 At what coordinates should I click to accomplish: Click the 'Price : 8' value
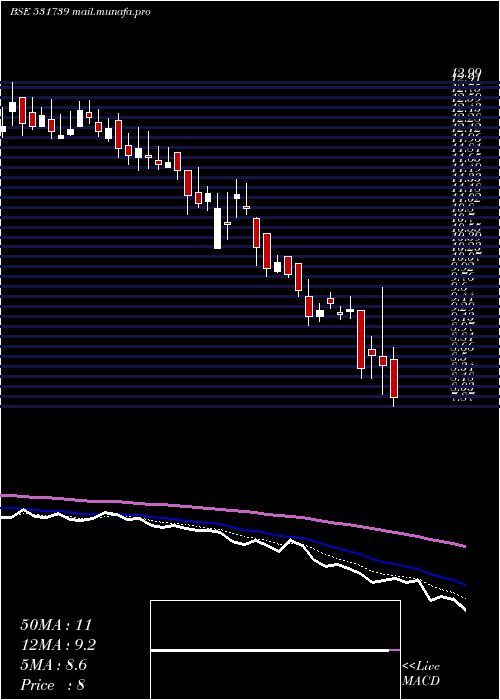53,685
